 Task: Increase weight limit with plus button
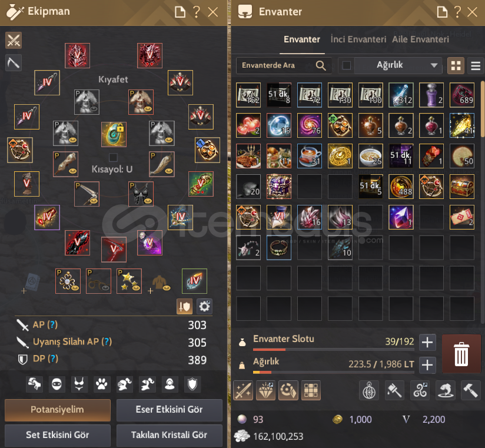pos(427,365)
